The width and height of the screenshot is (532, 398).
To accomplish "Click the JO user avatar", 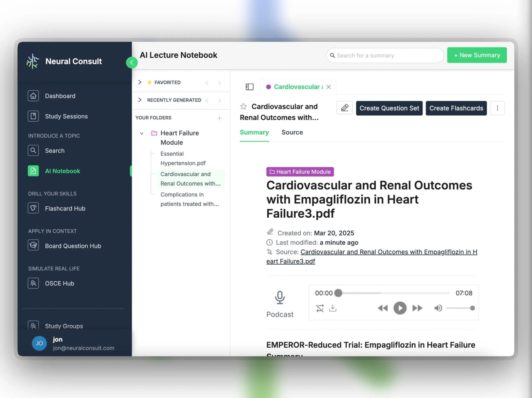I will [x=39, y=343].
